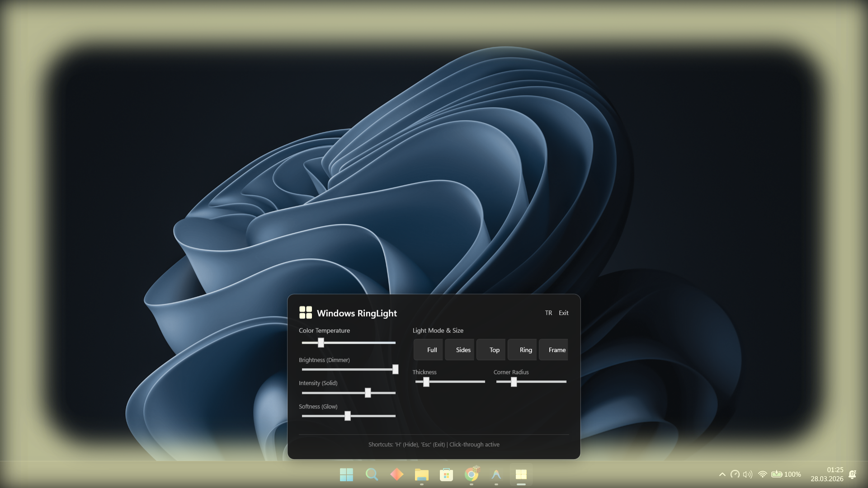Screen dimensions: 868x488
Task: Launch File Explorer from taskbar
Action: coord(421,474)
